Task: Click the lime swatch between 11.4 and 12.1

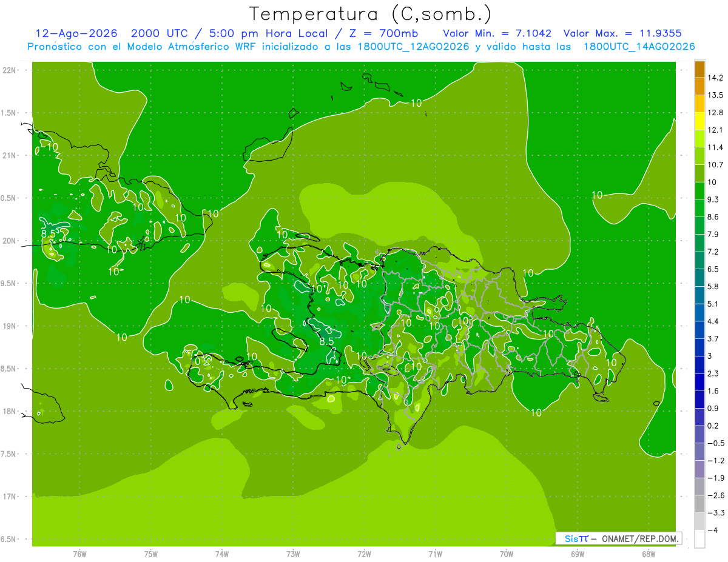Action: 699,139
